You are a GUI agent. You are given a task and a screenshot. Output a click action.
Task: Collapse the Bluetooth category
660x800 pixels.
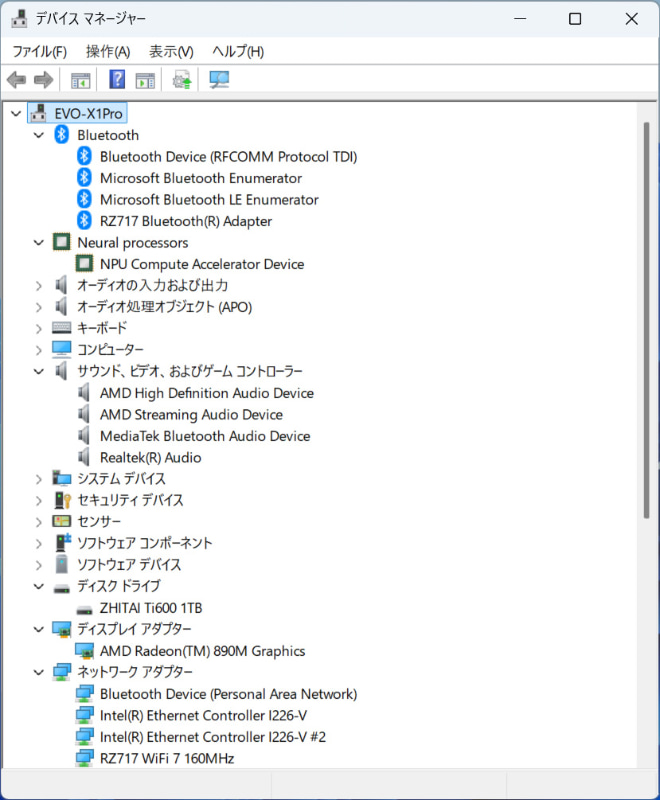[39, 135]
